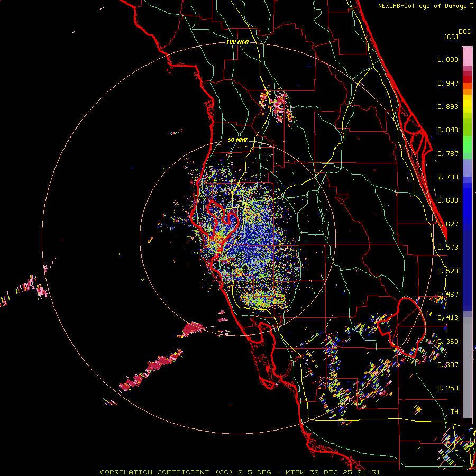
Task: Click the 100 NMI range ring label
Action: [x=237, y=42]
